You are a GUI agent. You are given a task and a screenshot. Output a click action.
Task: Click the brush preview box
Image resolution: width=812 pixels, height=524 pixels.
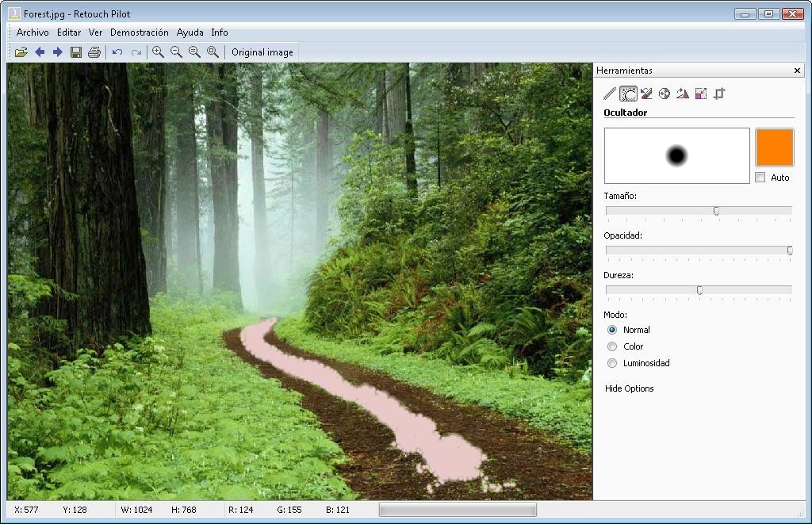[x=677, y=155]
